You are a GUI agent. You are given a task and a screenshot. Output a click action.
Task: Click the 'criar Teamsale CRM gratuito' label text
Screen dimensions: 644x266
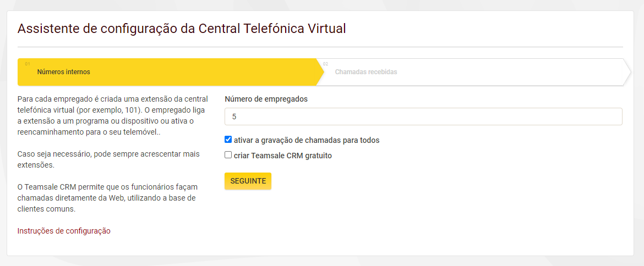(282, 156)
